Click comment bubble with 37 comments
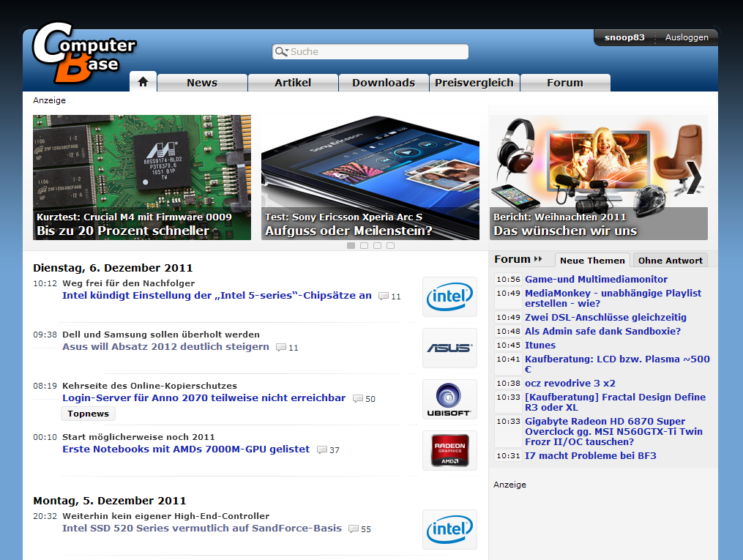This screenshot has height=560, width=743. [x=328, y=450]
